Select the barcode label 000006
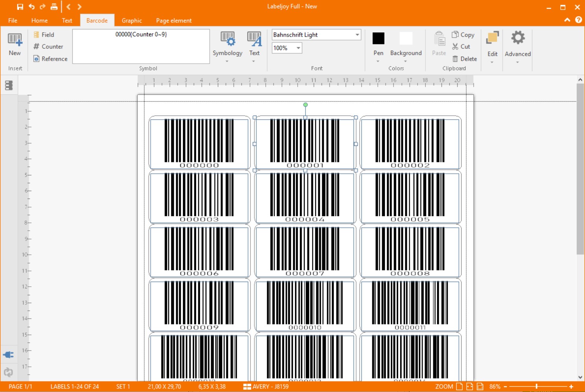 click(x=200, y=251)
